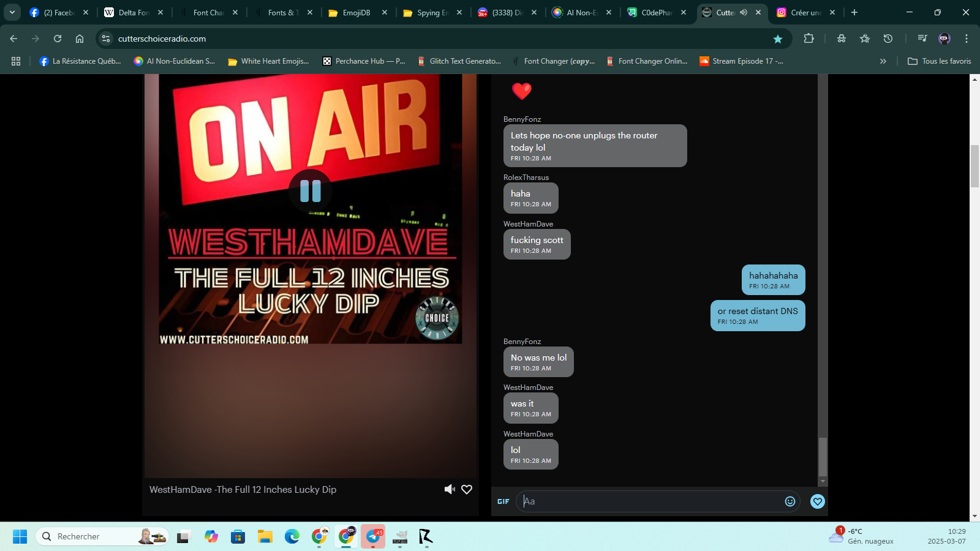
Task: Mute the player volume speaker icon
Action: 450,489
